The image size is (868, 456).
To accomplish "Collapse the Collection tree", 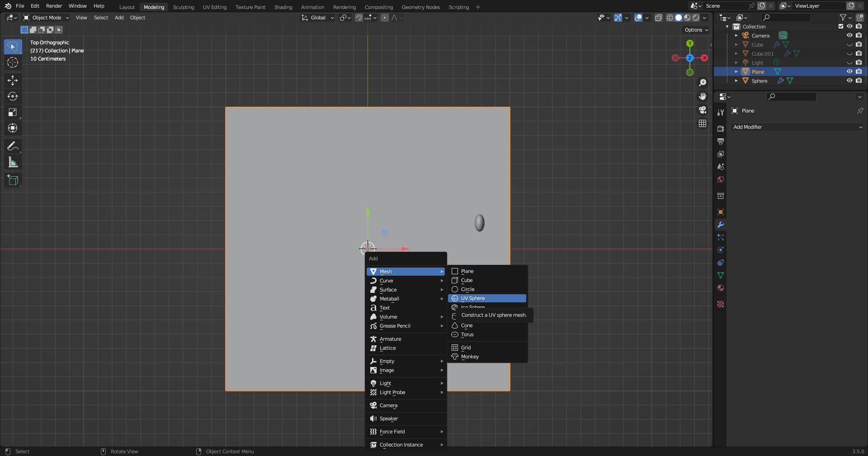I will tap(727, 26).
